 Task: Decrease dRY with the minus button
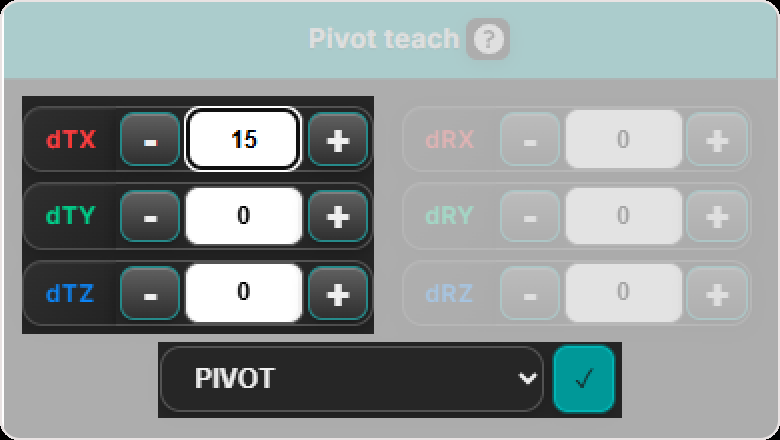point(530,216)
